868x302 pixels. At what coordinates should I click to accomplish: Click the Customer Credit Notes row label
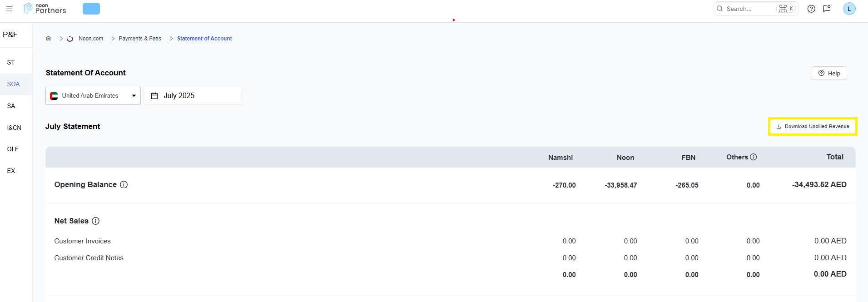coord(89,258)
